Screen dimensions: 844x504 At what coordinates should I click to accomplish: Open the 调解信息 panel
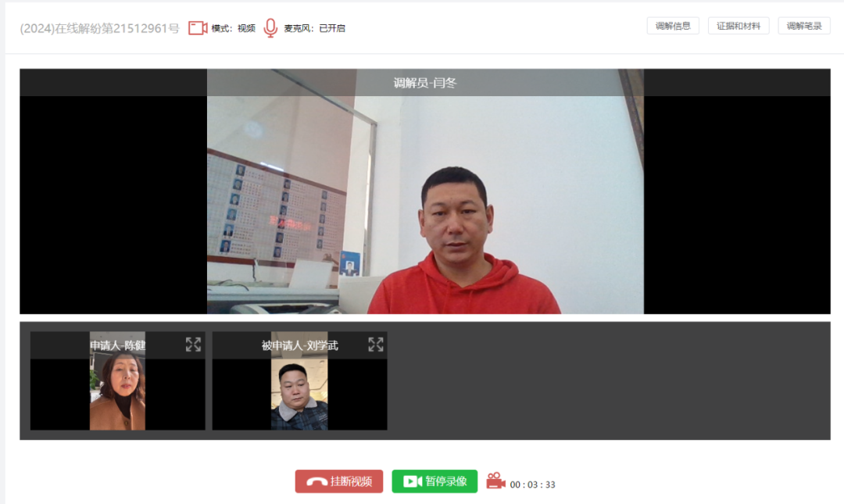pos(673,26)
